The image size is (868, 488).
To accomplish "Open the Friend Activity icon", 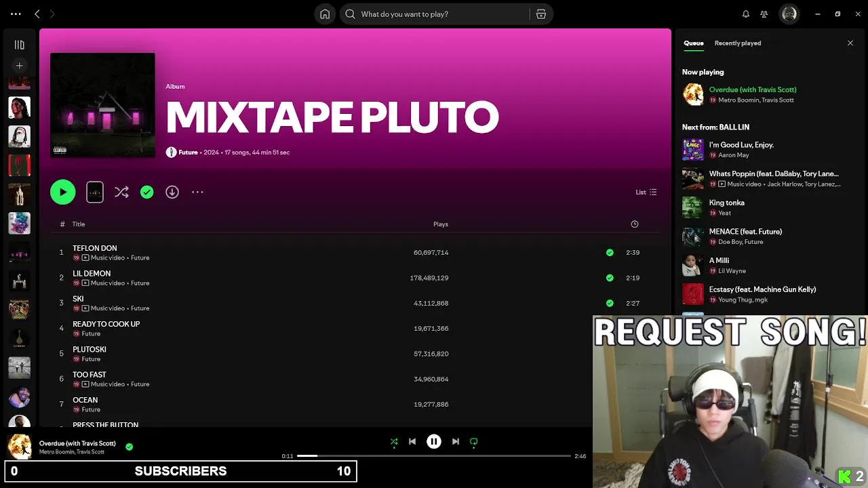I will pos(764,14).
